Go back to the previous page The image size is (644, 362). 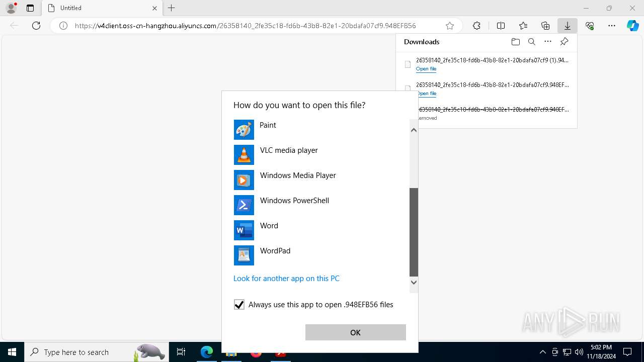point(14,26)
